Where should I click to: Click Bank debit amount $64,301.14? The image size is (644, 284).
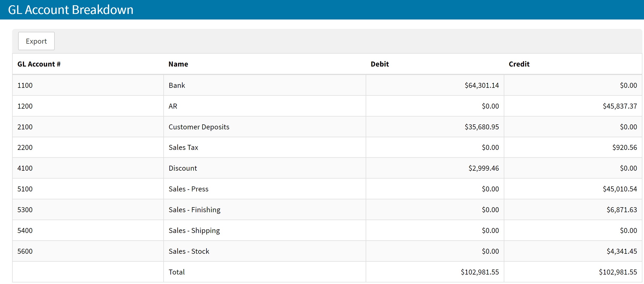[481, 85]
